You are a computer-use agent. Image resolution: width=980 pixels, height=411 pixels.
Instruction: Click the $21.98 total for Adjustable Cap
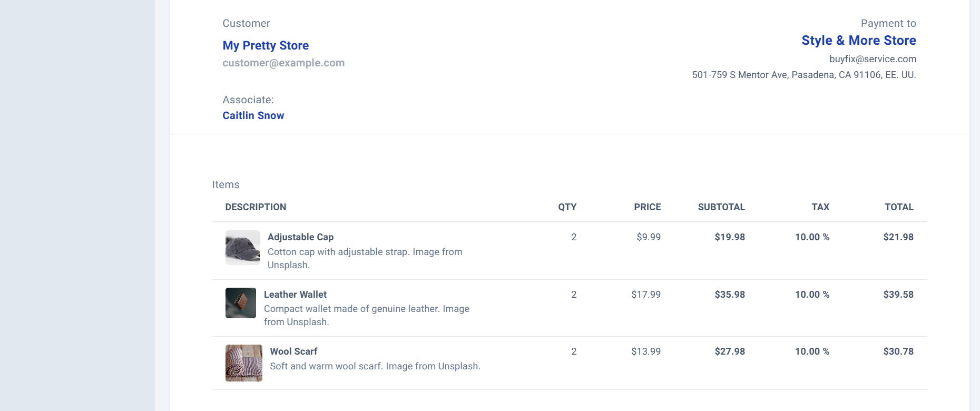(898, 237)
